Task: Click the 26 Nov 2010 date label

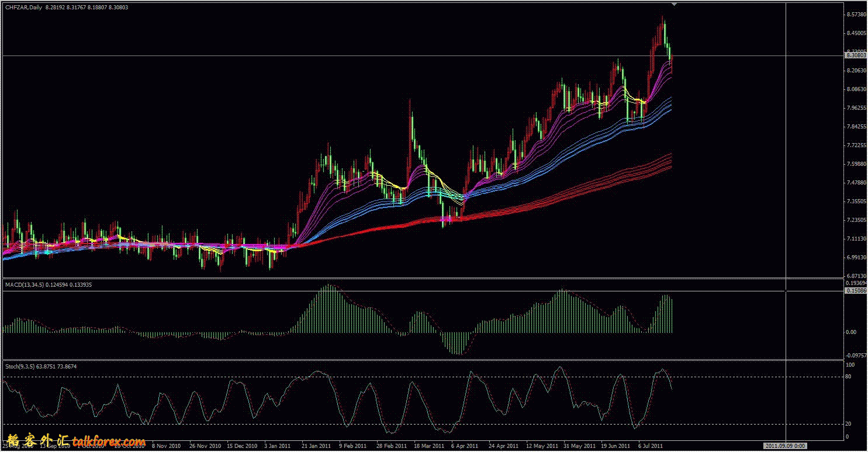Action: tap(205, 446)
